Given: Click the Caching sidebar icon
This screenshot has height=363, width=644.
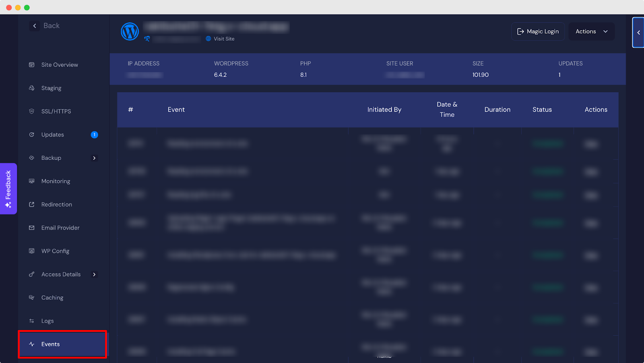Looking at the screenshot, I should 32,298.
